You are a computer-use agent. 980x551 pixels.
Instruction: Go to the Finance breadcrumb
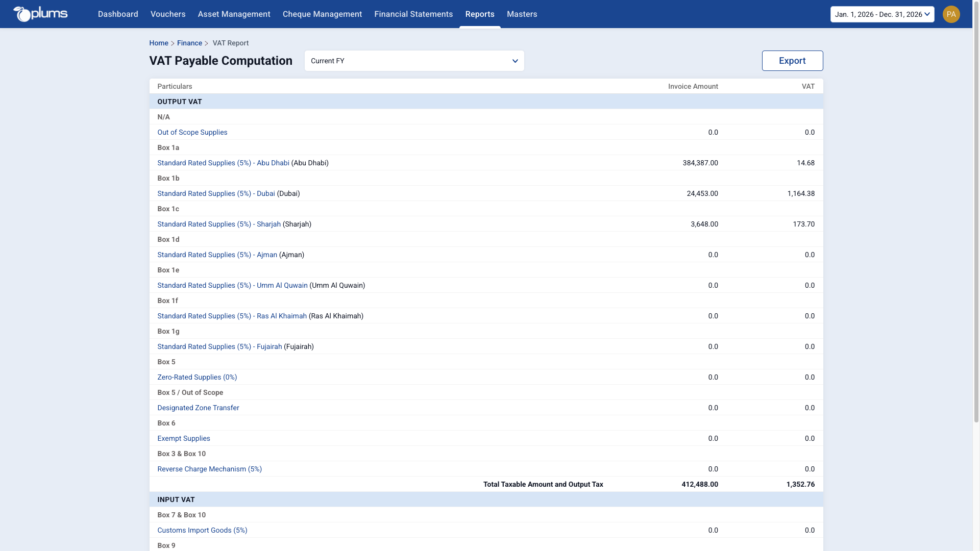coord(189,43)
